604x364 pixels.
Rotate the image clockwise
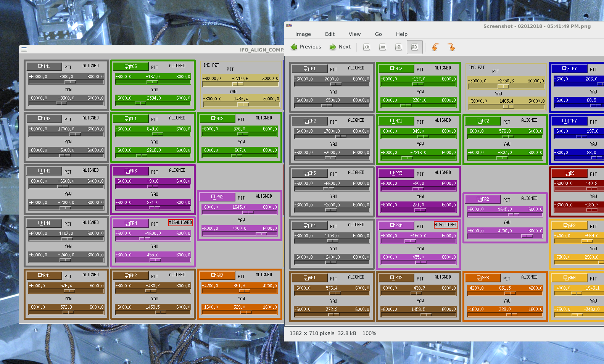click(x=451, y=47)
